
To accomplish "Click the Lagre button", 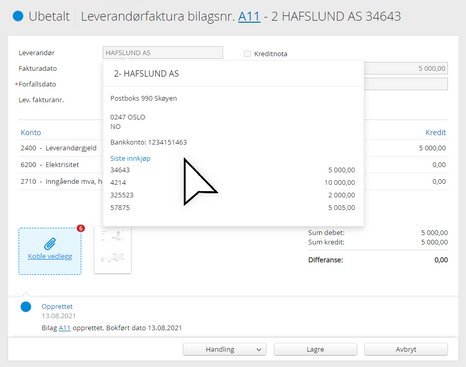I will (x=315, y=349).
